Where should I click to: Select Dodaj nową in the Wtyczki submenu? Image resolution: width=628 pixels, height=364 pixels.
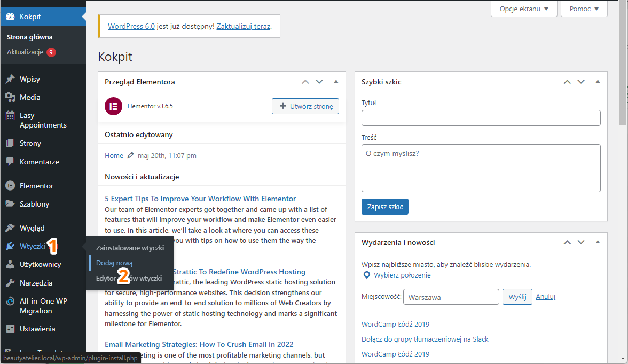(x=114, y=263)
